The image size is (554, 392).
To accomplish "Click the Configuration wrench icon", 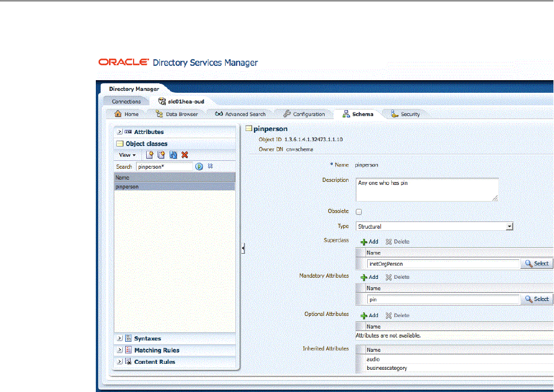I will point(287,114).
